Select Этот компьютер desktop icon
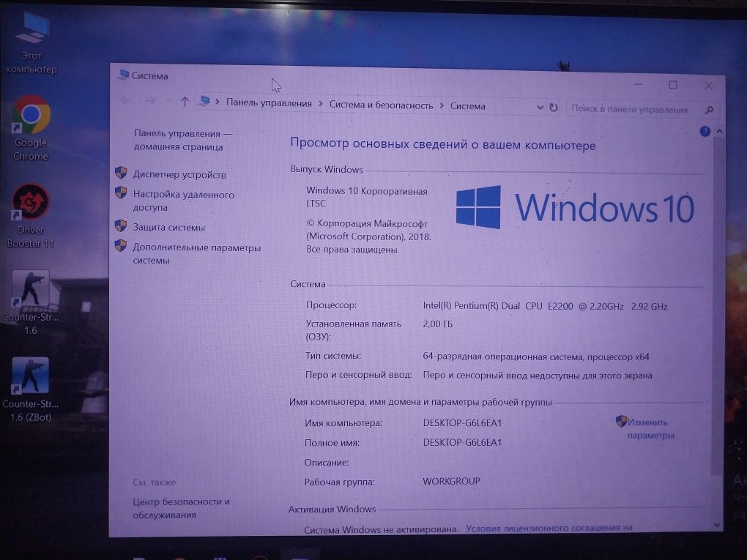 click(x=31, y=43)
